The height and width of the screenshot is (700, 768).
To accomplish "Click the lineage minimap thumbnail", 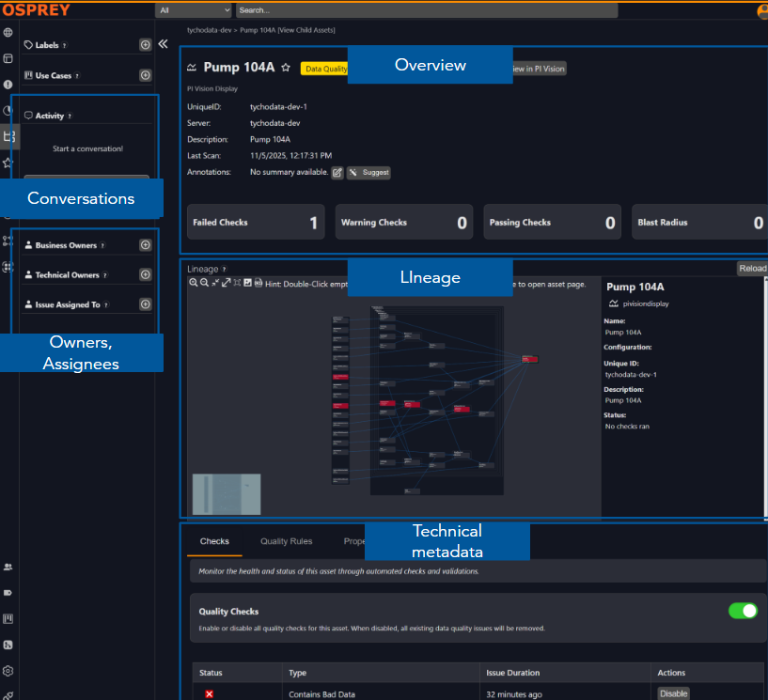I will pyautogui.click(x=225, y=492).
